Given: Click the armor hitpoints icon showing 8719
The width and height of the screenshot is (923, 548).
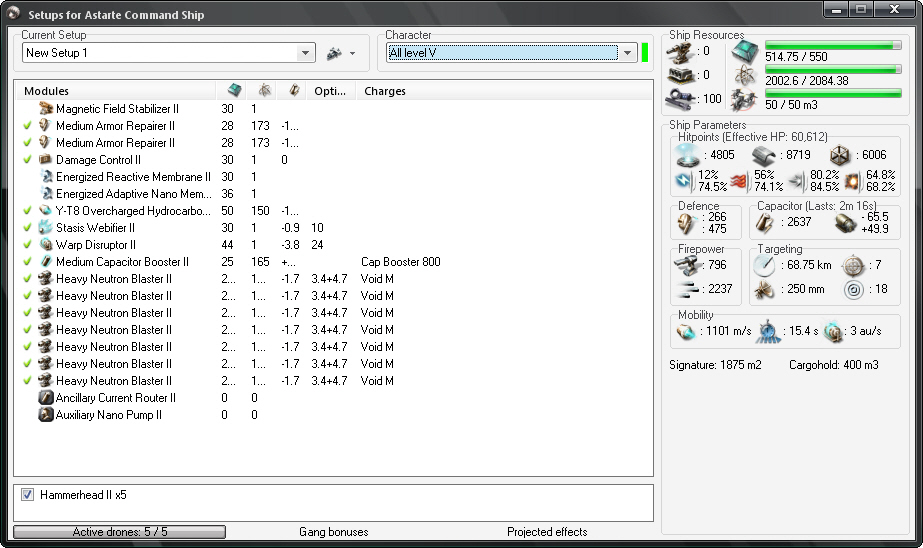Looking at the screenshot, I should tap(763, 156).
